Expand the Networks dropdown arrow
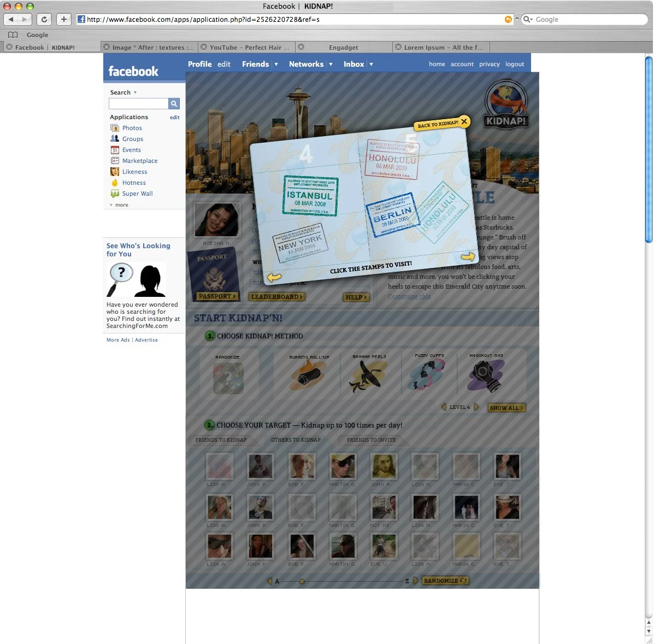Viewport: 654px width, 644px height. pyautogui.click(x=331, y=65)
